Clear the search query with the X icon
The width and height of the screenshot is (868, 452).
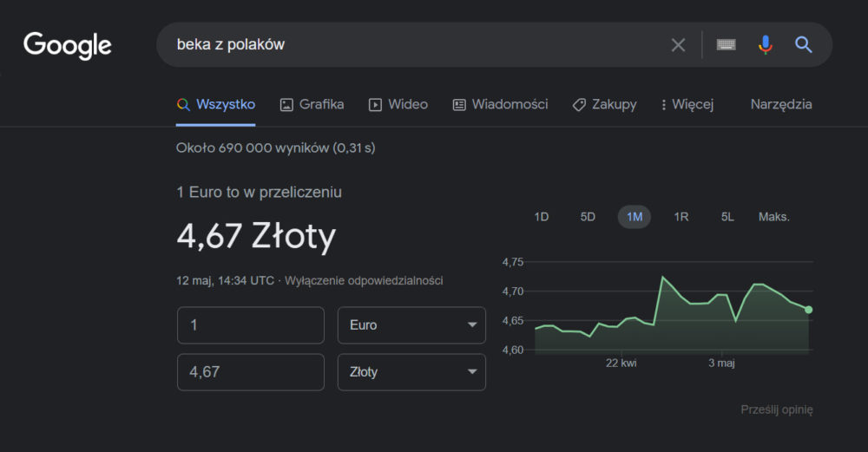tap(678, 45)
